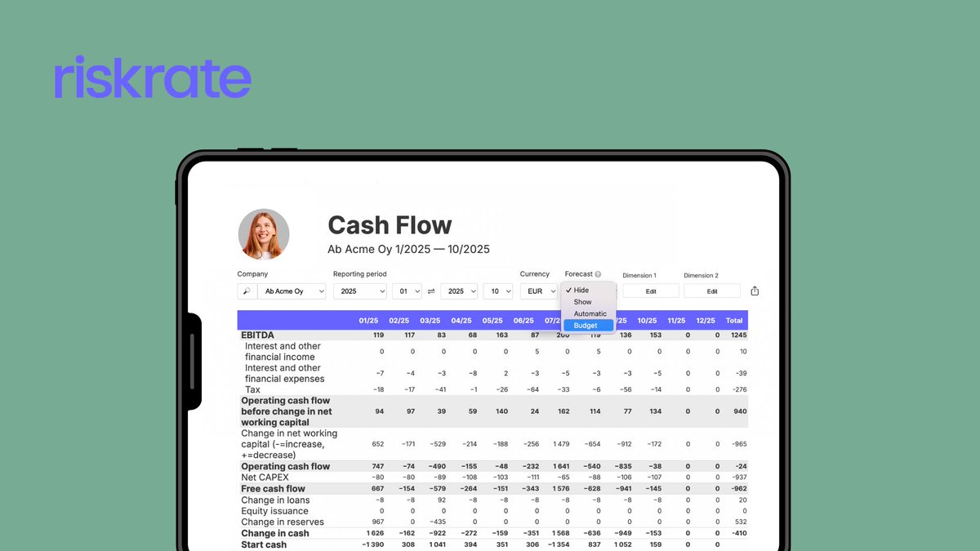Open the starting month 01 dropdown
The height and width of the screenshot is (551, 980).
tap(407, 291)
